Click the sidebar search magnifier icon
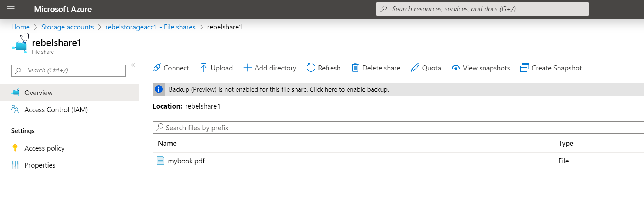This screenshot has height=210, width=644. coord(18,71)
